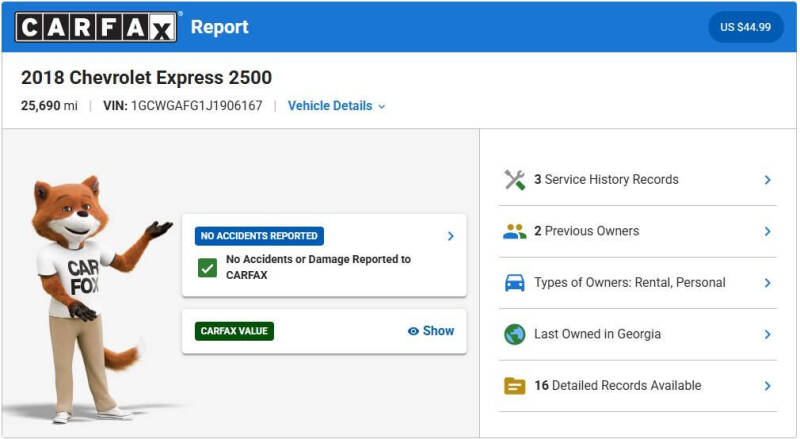Open Types of Owners chevron arrow

click(x=767, y=283)
